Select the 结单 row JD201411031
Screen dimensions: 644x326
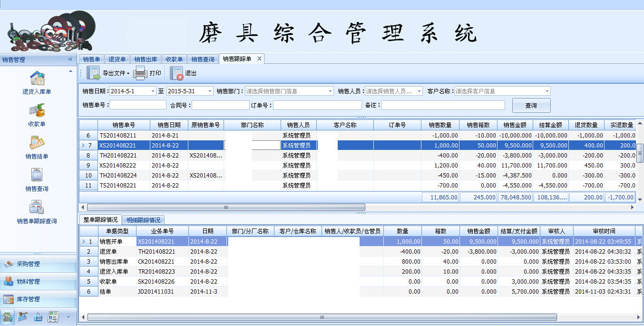361,291
